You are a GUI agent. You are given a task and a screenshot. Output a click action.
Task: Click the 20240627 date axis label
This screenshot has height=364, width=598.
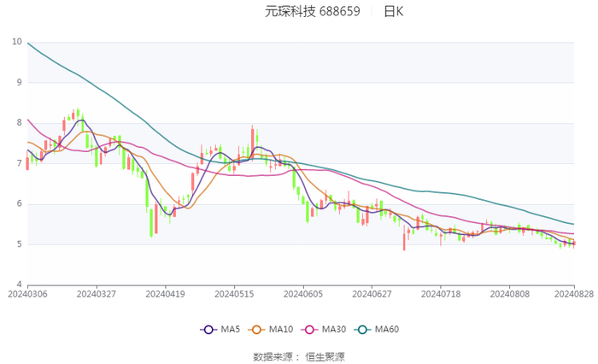pyautogui.click(x=372, y=294)
